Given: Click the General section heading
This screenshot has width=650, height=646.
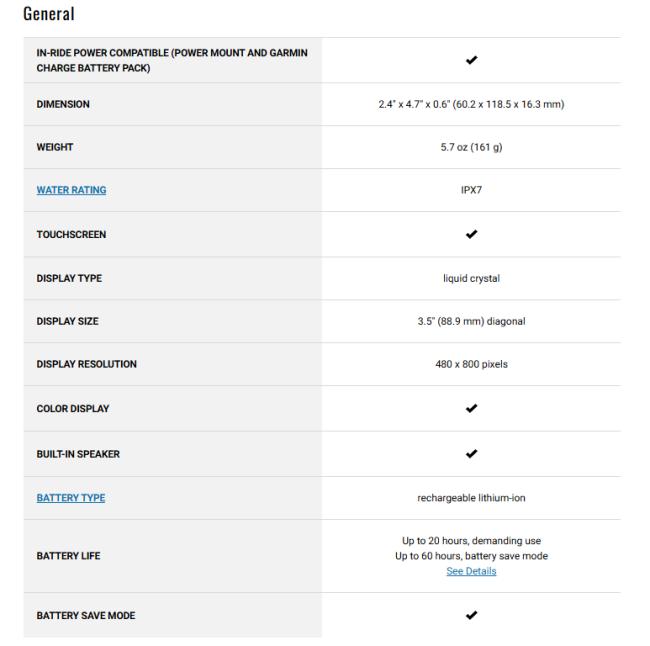Looking at the screenshot, I should point(49,14).
